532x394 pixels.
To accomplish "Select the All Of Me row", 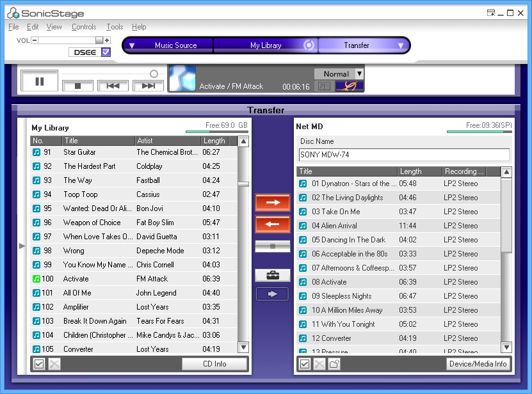I will (x=134, y=292).
